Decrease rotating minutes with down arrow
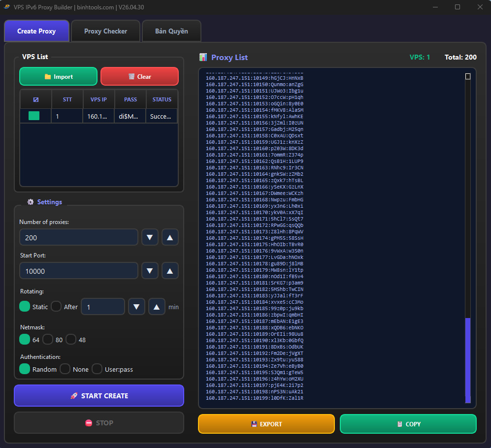The width and height of the screenshot is (491, 448). 136,307
